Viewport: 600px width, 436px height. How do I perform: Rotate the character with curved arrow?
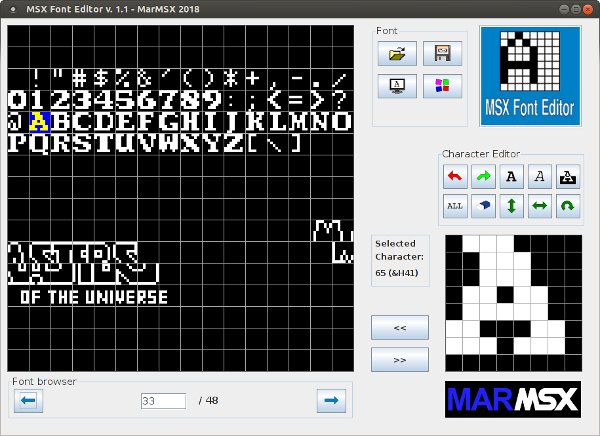pyautogui.click(x=568, y=206)
